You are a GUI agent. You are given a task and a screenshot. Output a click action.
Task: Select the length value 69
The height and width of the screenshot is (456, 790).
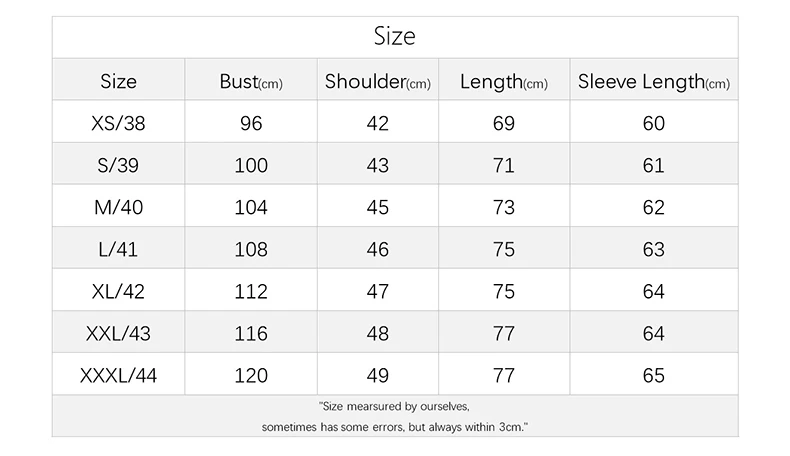pyautogui.click(x=504, y=123)
